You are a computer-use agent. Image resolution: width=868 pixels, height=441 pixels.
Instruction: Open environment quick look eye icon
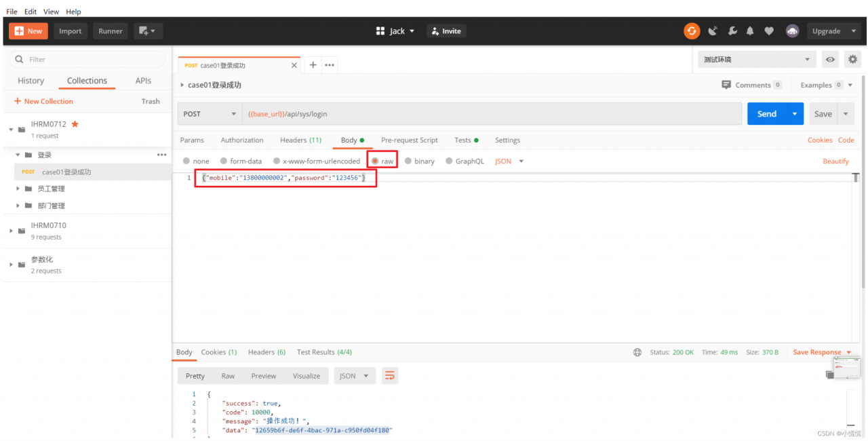830,60
